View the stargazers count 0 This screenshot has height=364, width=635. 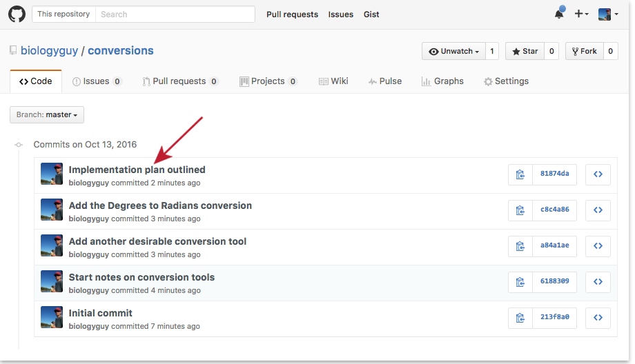551,52
